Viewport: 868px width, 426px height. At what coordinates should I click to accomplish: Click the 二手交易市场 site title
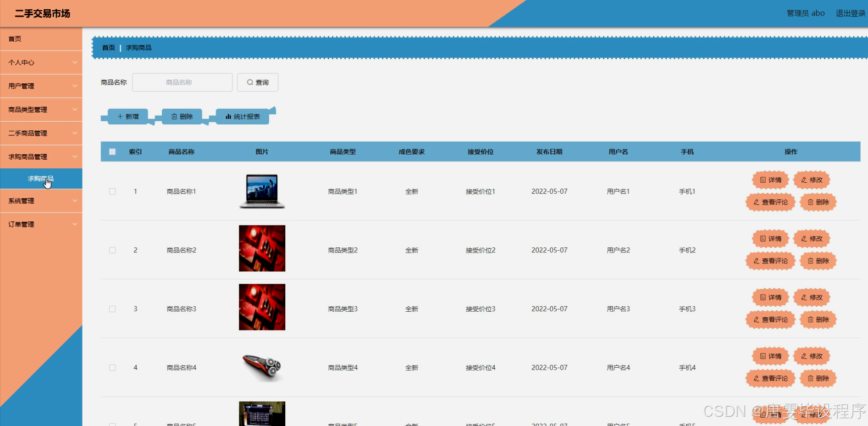43,13
